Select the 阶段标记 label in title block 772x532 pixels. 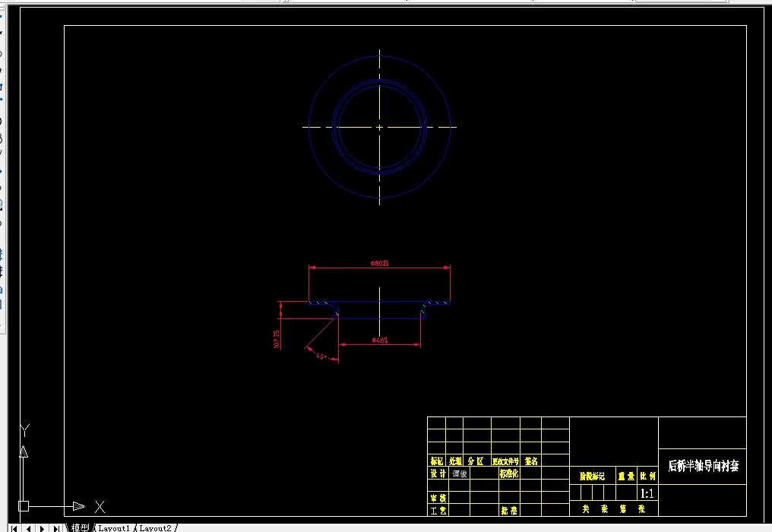(592, 476)
